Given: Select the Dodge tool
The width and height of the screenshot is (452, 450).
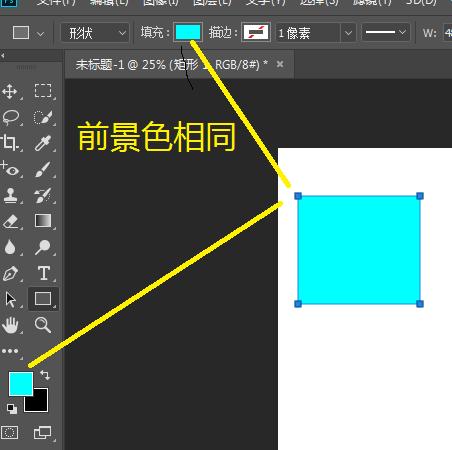Looking at the screenshot, I should tap(43, 247).
